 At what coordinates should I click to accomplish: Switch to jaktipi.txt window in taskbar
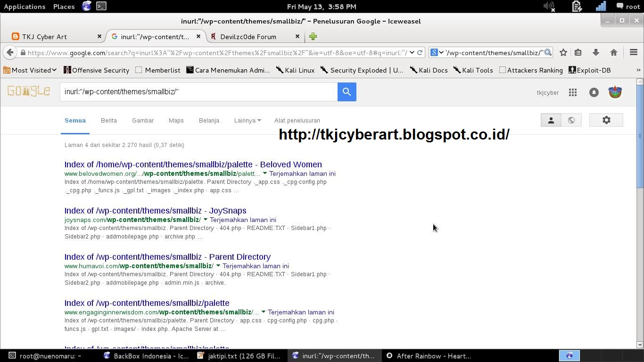pyautogui.click(x=239, y=356)
